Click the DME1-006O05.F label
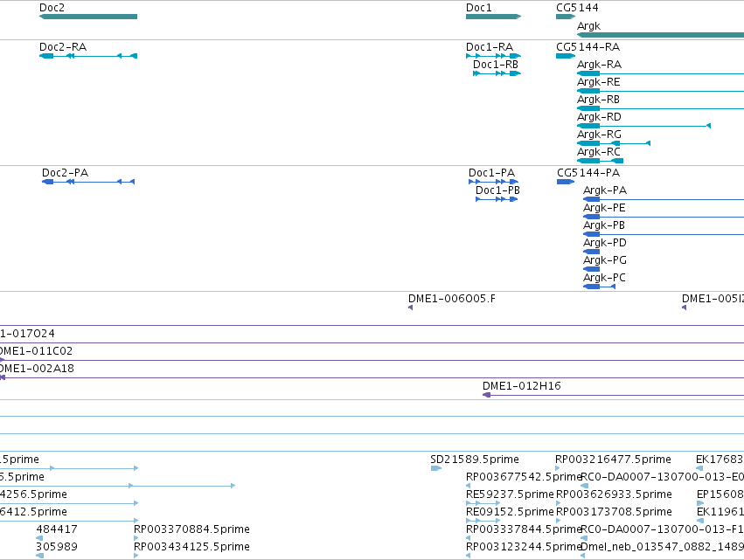Image resolution: width=744 pixels, height=560 pixels. [x=452, y=299]
